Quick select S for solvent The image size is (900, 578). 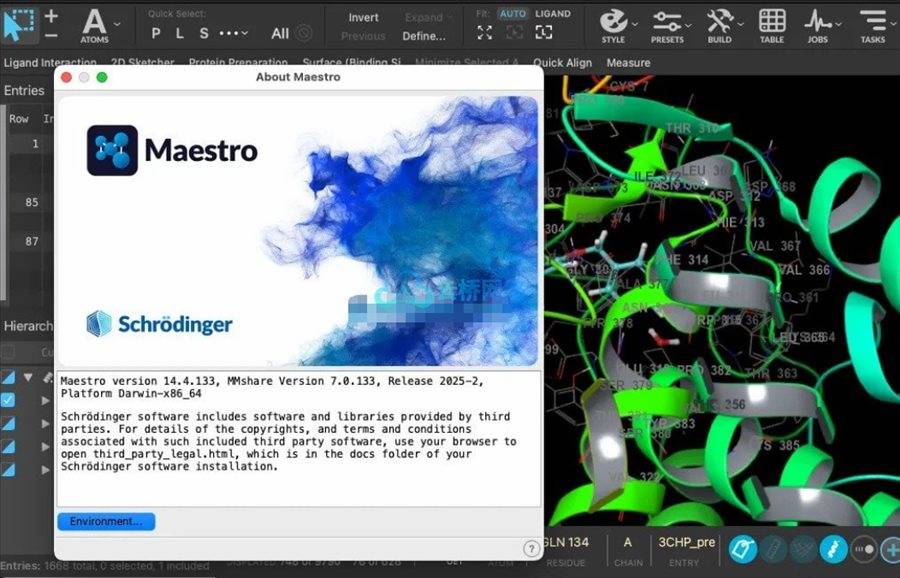(x=204, y=33)
